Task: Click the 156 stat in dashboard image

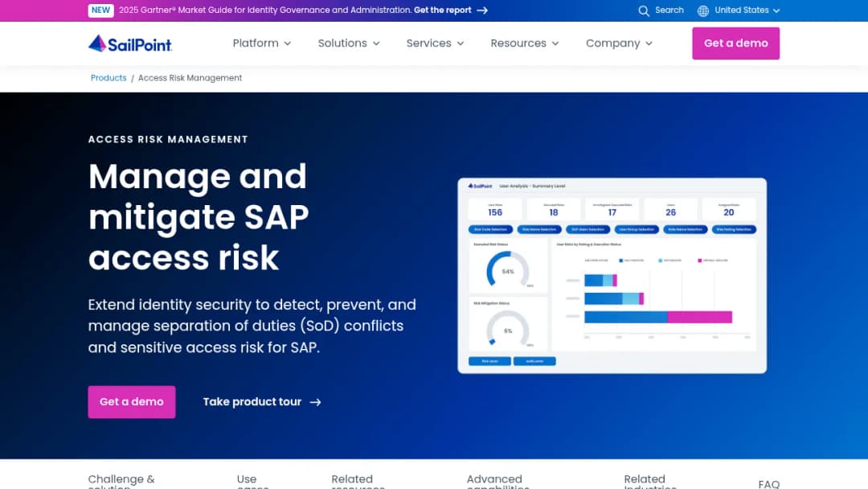Action: click(x=495, y=211)
